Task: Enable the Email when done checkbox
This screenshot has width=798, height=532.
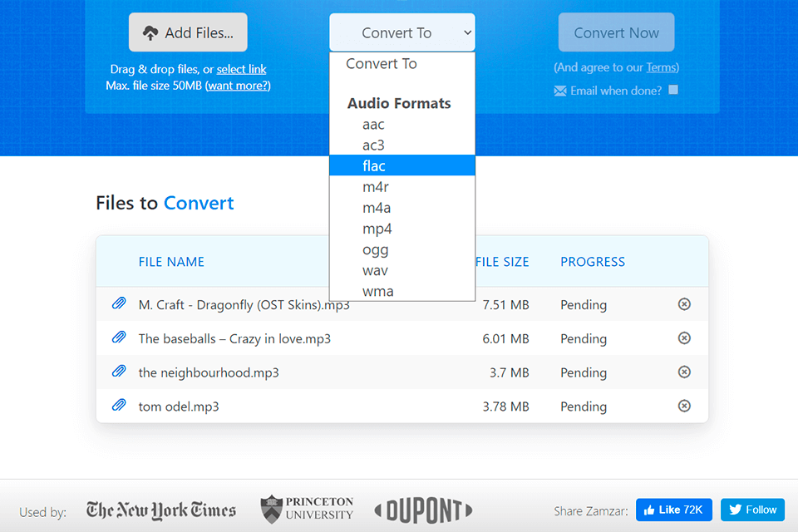Action: pyautogui.click(x=672, y=90)
